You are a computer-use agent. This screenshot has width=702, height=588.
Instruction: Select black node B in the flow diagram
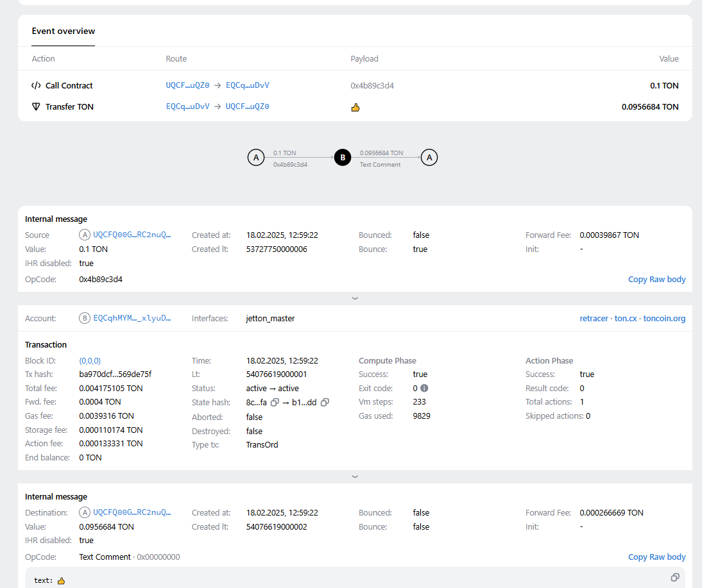click(343, 158)
